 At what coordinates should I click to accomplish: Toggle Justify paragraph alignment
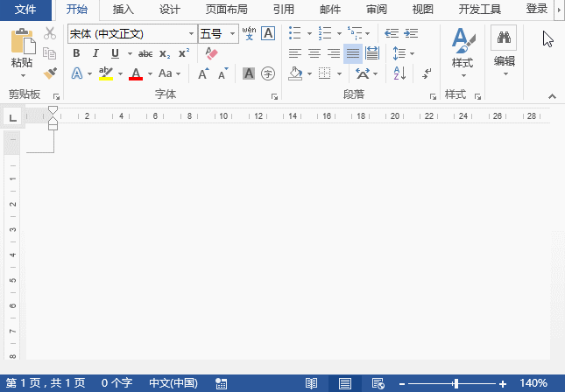352,53
